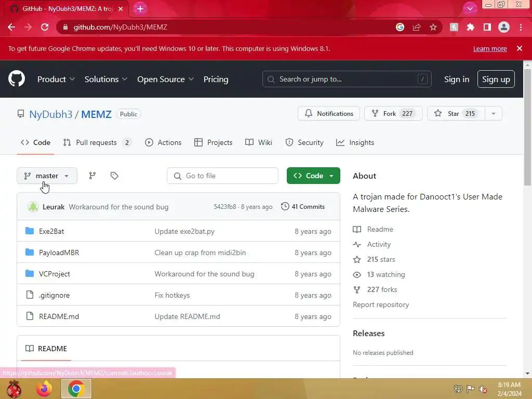Open the 215 stars link
The image size is (532, 399).
tap(381, 259)
